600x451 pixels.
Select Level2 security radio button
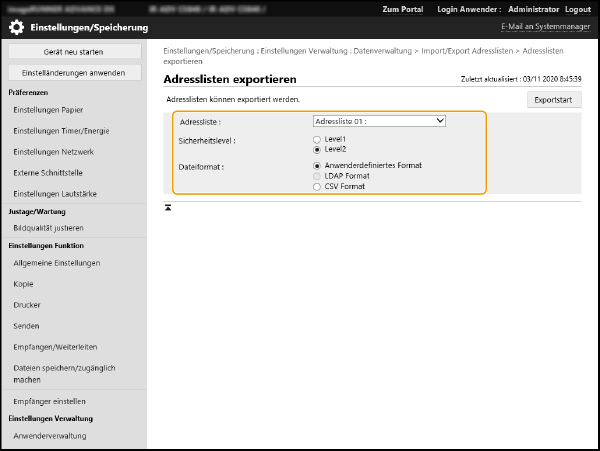click(318, 148)
